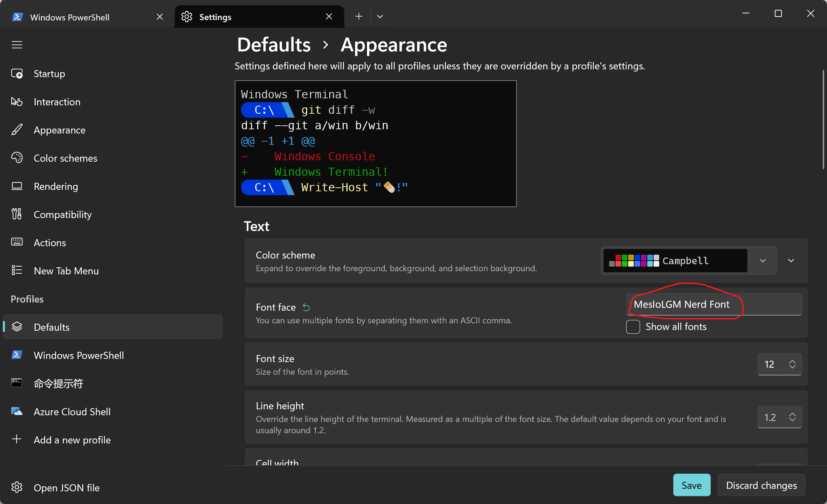Open the Startup settings page
Image resolution: width=827 pixels, height=504 pixels.
(49, 74)
